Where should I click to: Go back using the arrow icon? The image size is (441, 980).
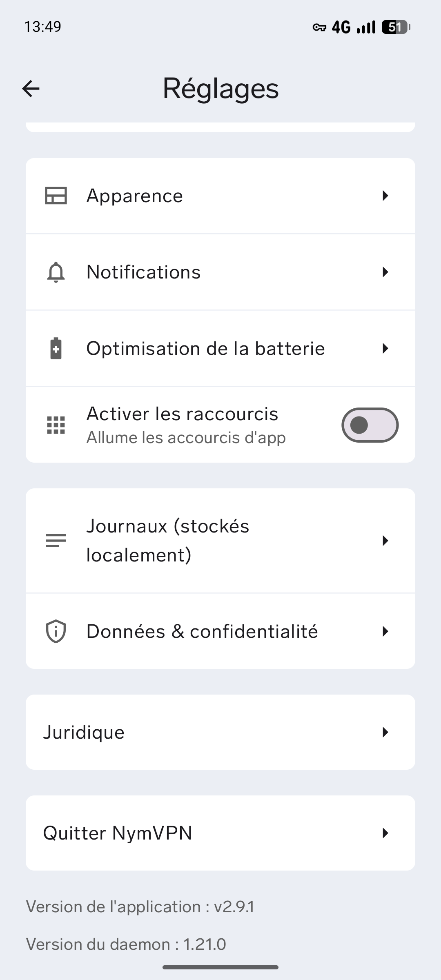pyautogui.click(x=31, y=89)
